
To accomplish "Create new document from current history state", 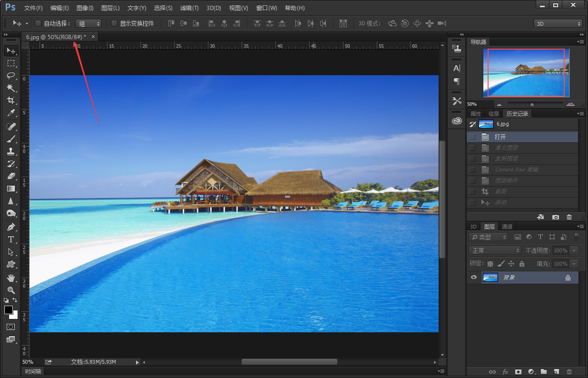I will 540,217.
